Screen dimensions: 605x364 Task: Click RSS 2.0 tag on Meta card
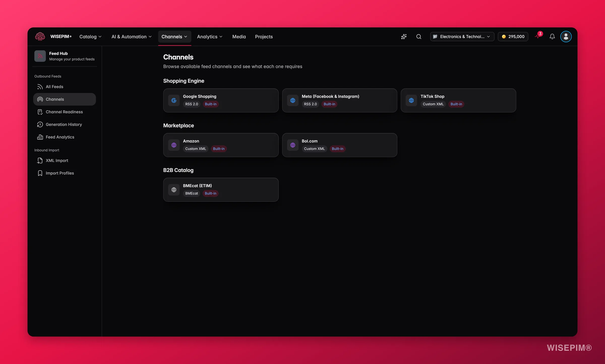(310, 104)
